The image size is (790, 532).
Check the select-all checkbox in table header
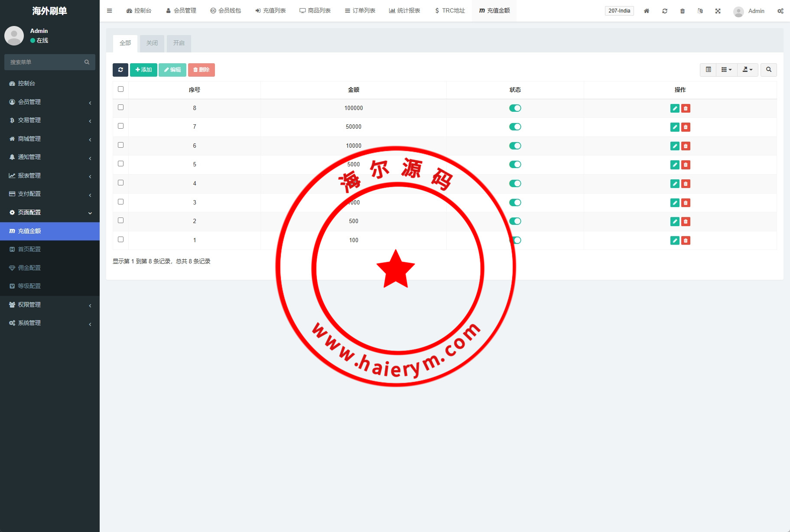[x=120, y=89]
